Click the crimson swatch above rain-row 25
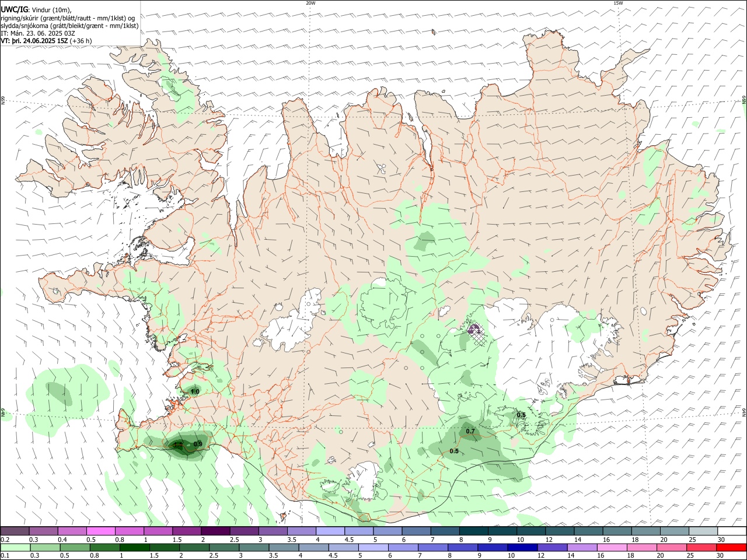This screenshot has height=560, width=747. click(x=701, y=547)
